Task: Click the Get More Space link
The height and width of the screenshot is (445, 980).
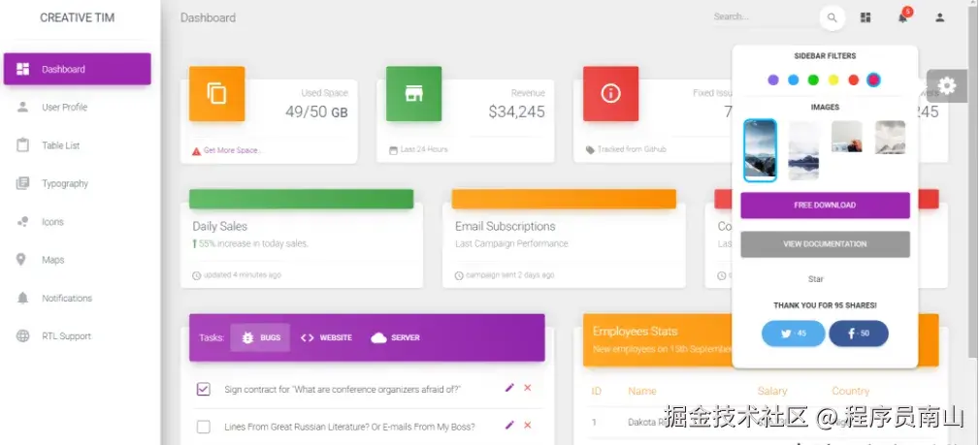Action: [231, 150]
